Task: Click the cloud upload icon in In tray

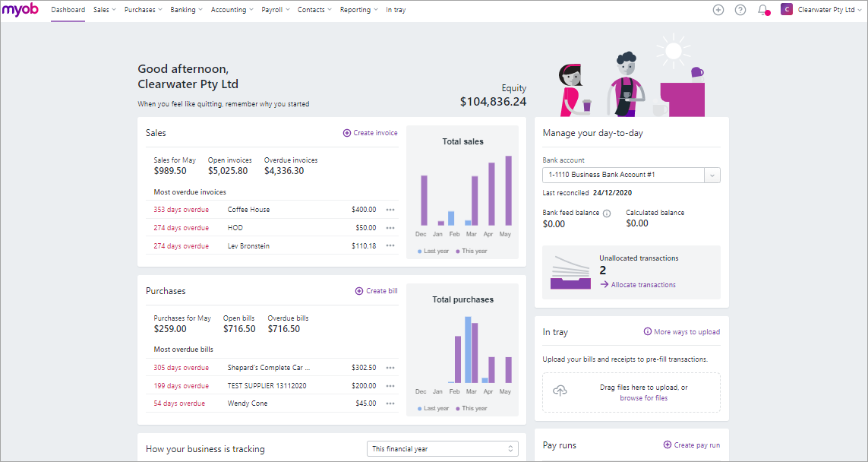Action: click(560, 391)
